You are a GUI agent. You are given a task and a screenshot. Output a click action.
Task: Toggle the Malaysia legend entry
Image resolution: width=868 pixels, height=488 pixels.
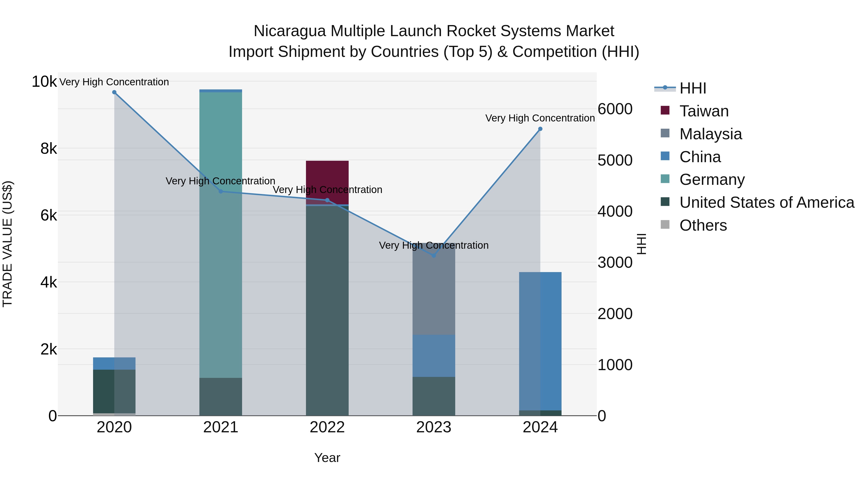coord(701,134)
